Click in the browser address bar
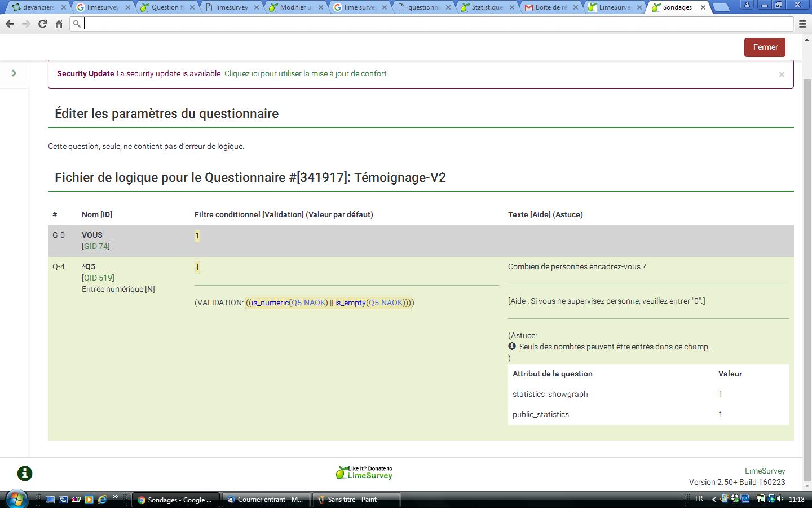This screenshot has width=812, height=508. (434, 24)
